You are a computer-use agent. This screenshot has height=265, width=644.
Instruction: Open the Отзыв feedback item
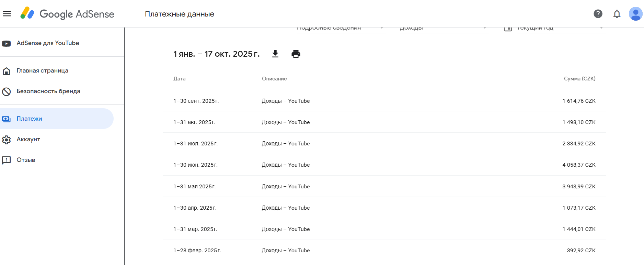coord(26,160)
